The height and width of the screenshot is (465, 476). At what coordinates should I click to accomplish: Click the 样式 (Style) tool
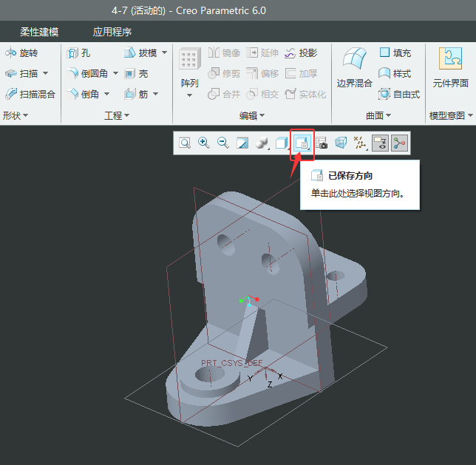click(395, 73)
